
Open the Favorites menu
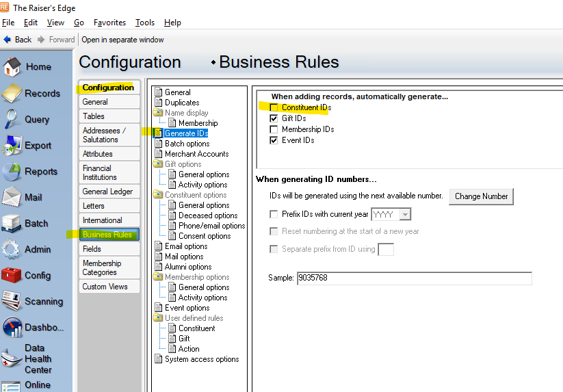click(x=109, y=23)
